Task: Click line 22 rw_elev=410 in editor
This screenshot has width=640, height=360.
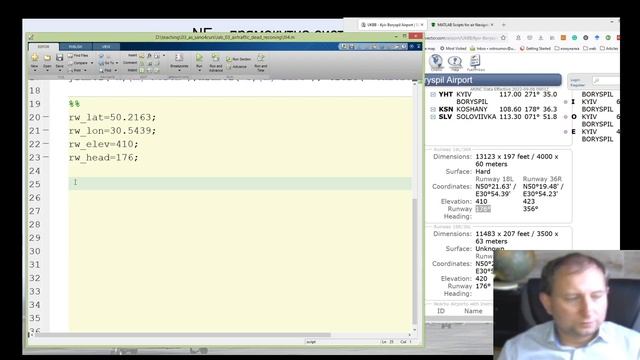Action: coord(104,144)
